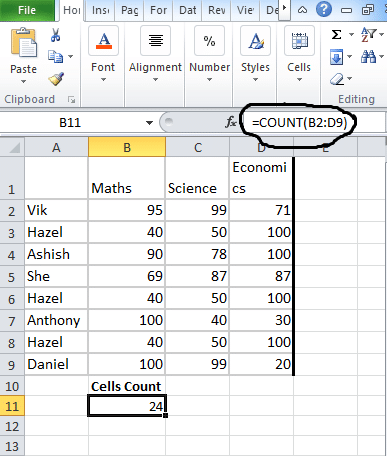Select cell containing Anthony
The image size is (387, 456).
coord(56,320)
